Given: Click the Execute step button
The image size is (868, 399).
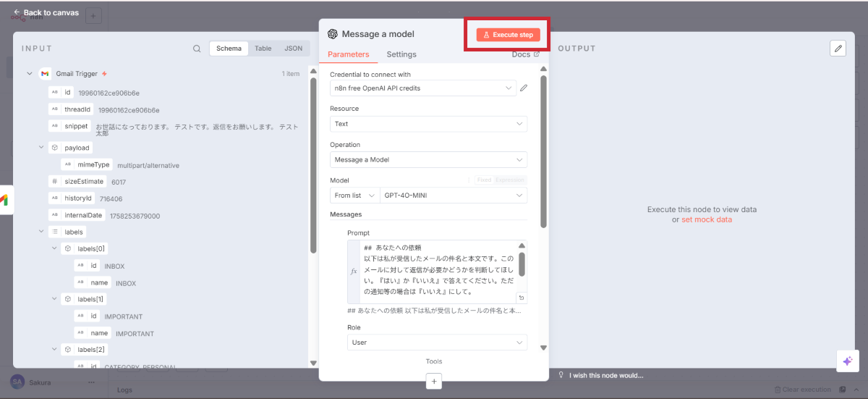Looking at the screenshot, I should click(x=508, y=35).
